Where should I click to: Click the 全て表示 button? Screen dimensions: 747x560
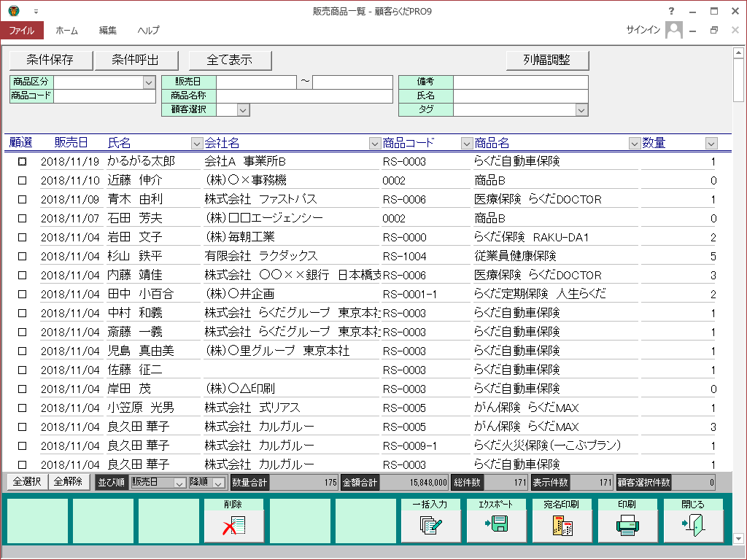(230, 60)
